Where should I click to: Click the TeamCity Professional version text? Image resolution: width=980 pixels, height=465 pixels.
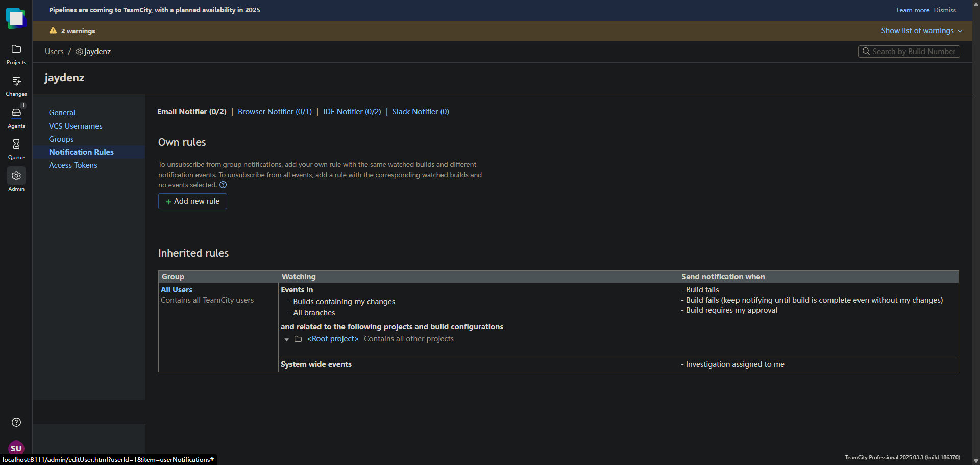click(x=902, y=457)
